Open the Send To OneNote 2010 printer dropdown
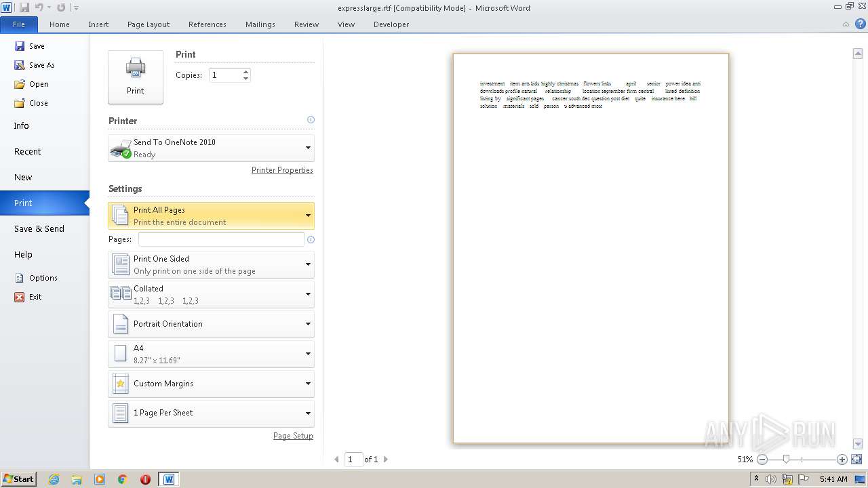 tap(211, 148)
